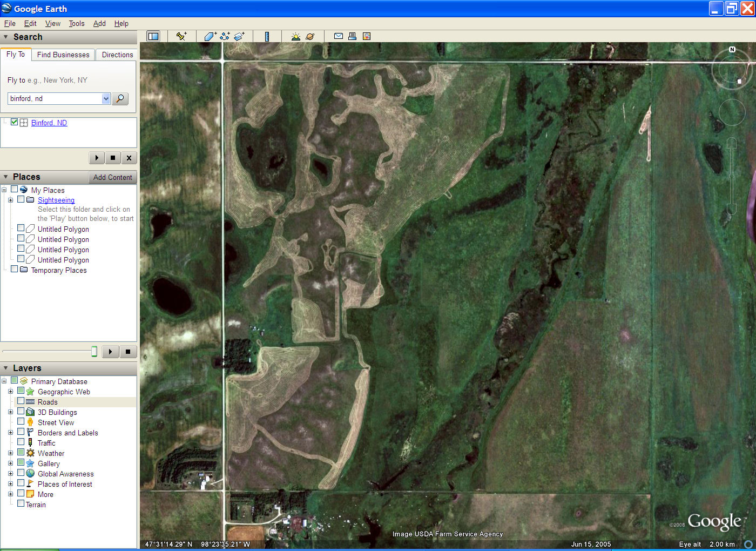The height and width of the screenshot is (551, 756).
Task: Enable the Terrain layer
Action: tap(21, 503)
